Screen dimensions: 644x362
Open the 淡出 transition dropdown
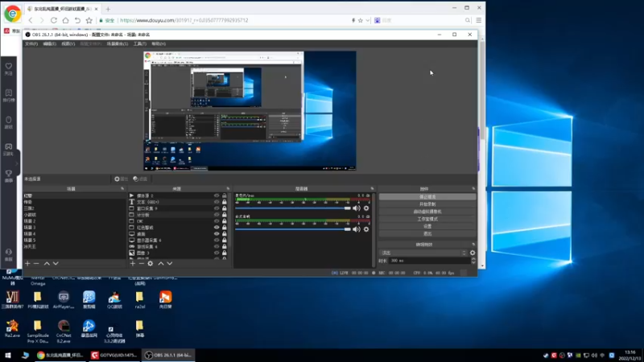coord(424,253)
